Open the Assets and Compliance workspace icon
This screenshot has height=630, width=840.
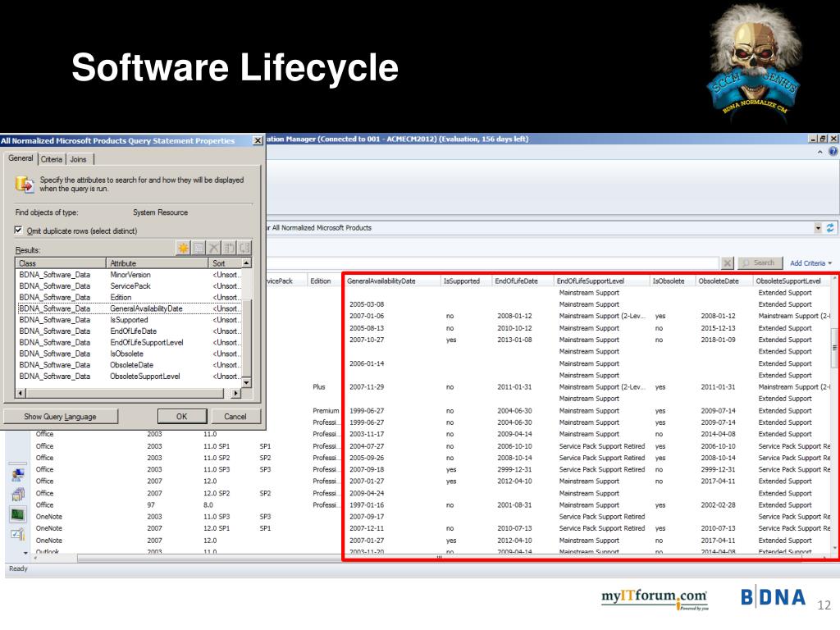pos(18,474)
